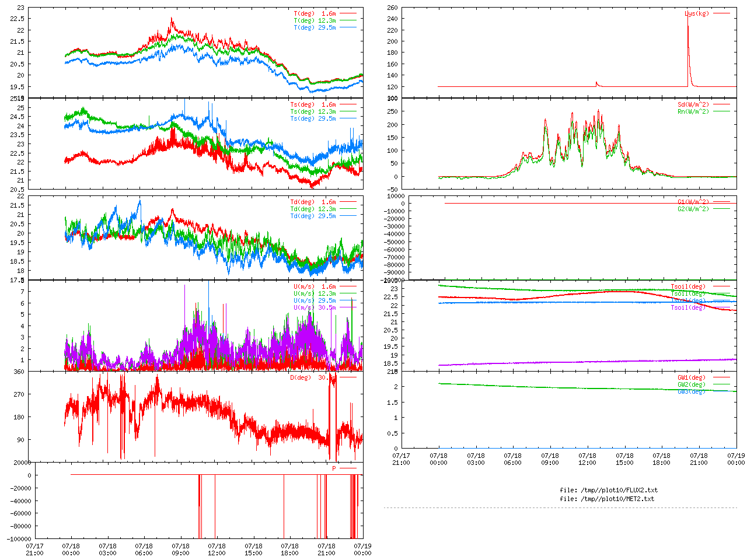The width and height of the screenshot is (747, 560).
Task: Select '07/18 12:00' label on right plot axis
Action: pyautogui.click(x=587, y=459)
